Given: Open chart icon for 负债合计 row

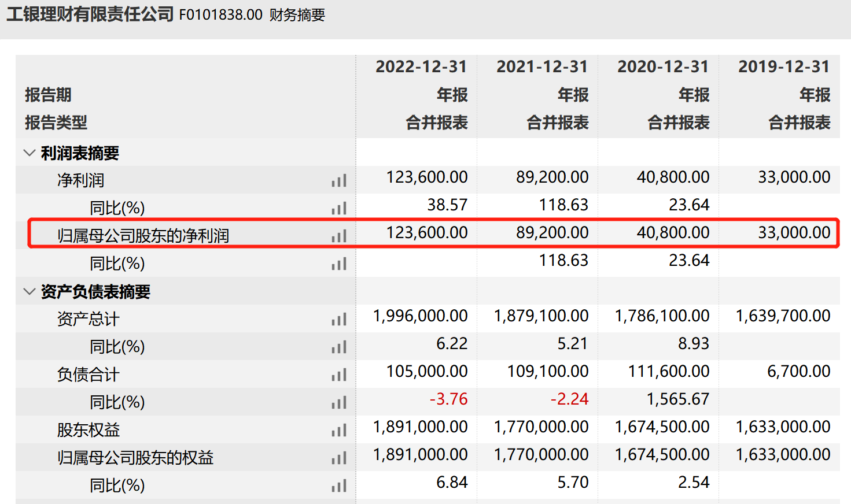Looking at the screenshot, I should [x=339, y=375].
